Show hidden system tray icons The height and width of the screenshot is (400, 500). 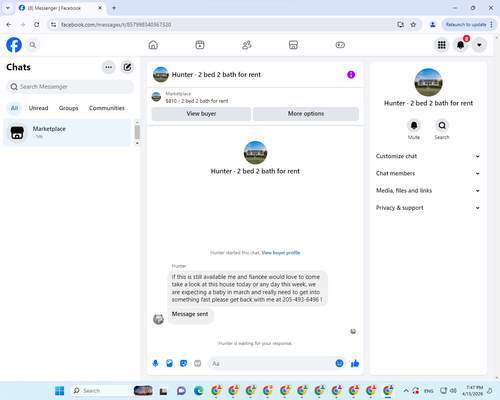(x=406, y=391)
